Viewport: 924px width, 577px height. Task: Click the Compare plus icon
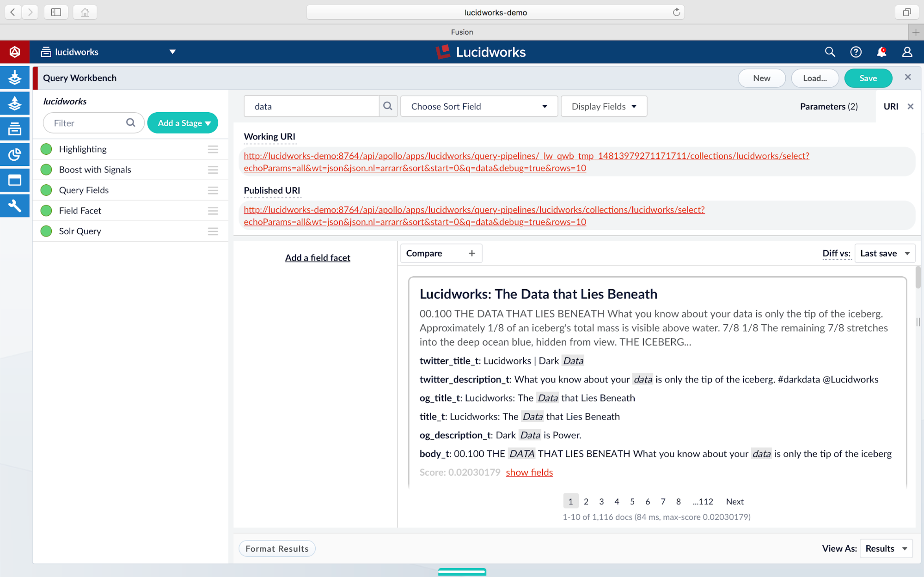[x=471, y=253]
